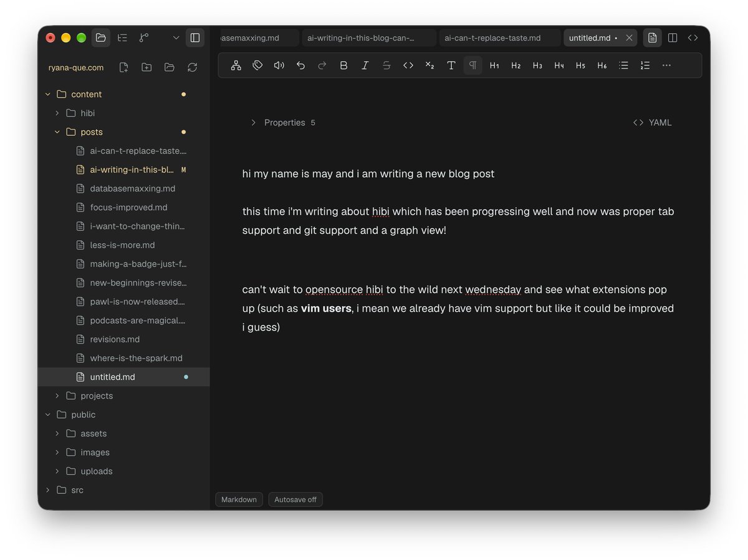Click the text type T icon
The width and height of the screenshot is (748, 560).
[x=451, y=65]
